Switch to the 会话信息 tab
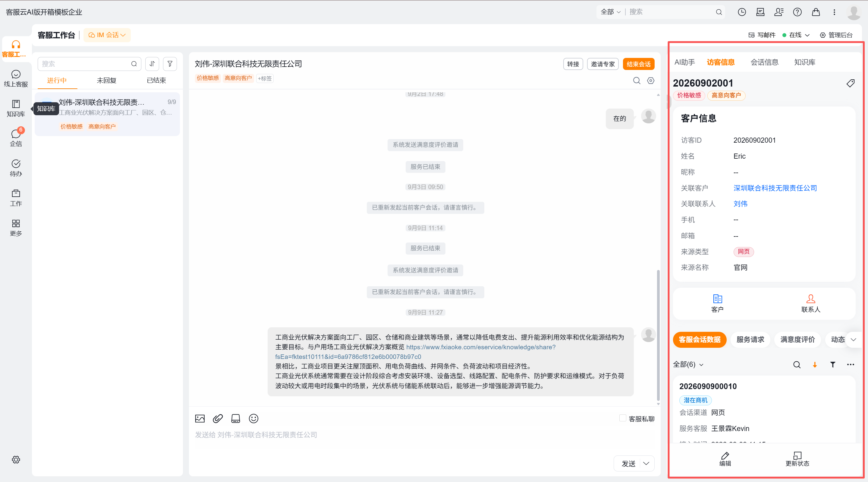868x482 pixels. (764, 62)
